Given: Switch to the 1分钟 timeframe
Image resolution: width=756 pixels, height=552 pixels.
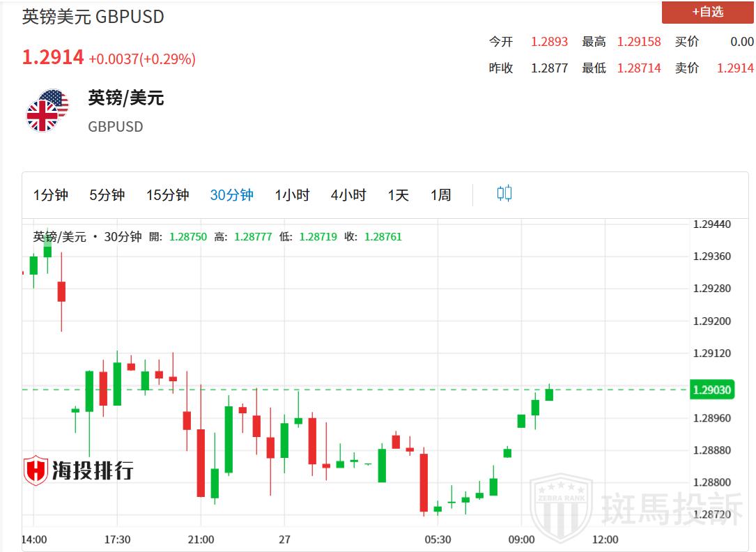Looking at the screenshot, I should tap(51, 195).
